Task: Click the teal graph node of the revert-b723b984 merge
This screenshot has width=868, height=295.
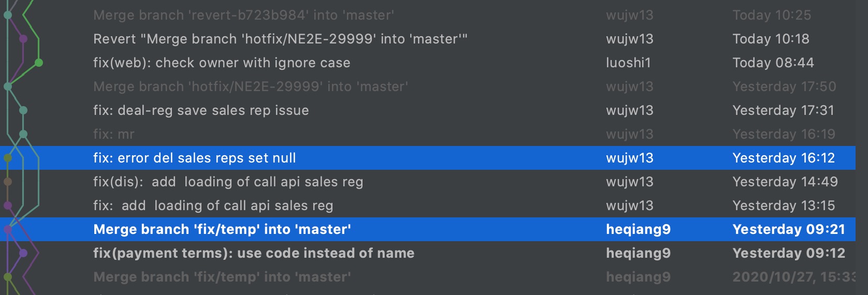Action: tap(8, 15)
